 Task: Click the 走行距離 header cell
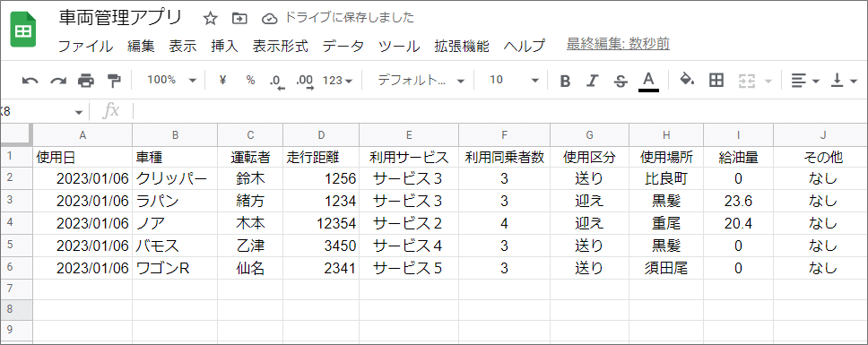point(321,158)
